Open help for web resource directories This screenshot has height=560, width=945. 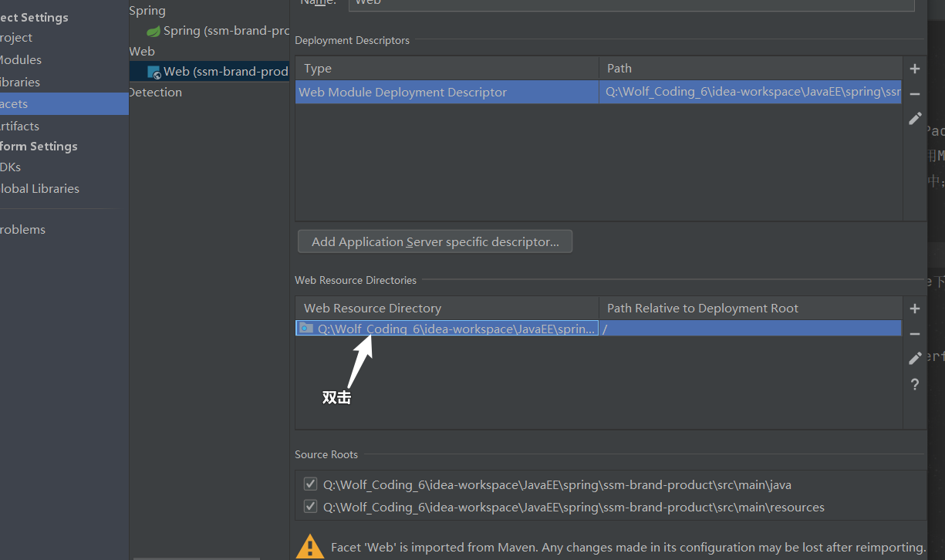click(915, 384)
